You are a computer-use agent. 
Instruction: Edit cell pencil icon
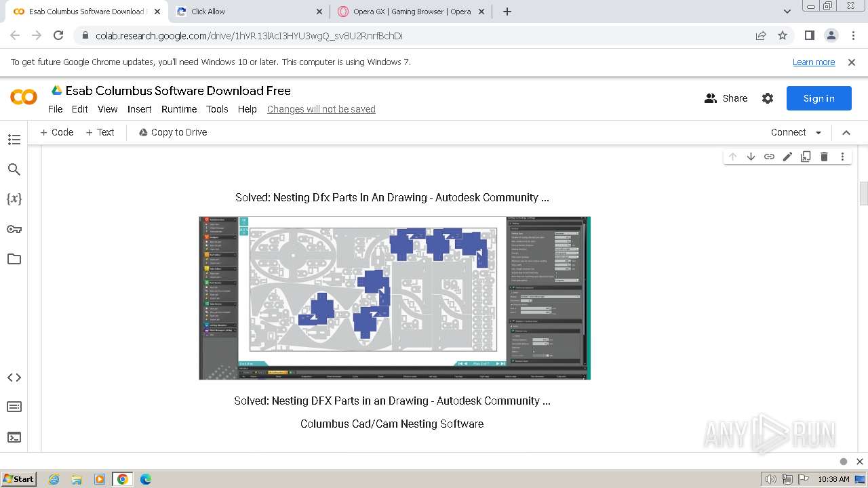point(787,157)
